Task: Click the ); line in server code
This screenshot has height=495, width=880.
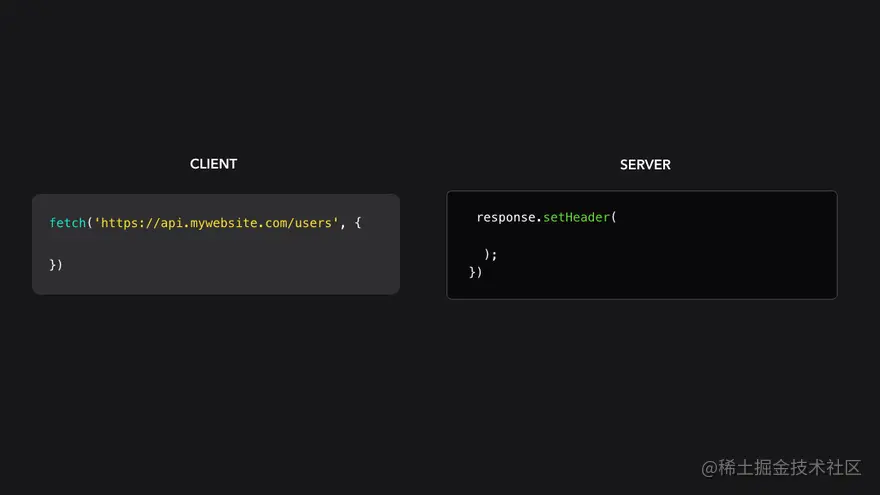Action: point(491,254)
